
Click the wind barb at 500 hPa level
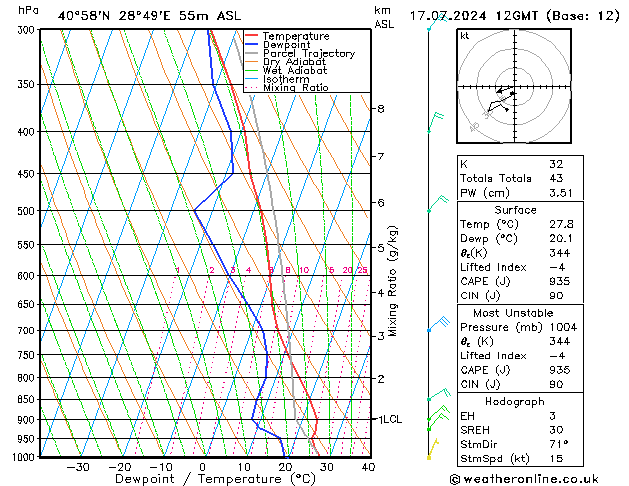point(438,203)
